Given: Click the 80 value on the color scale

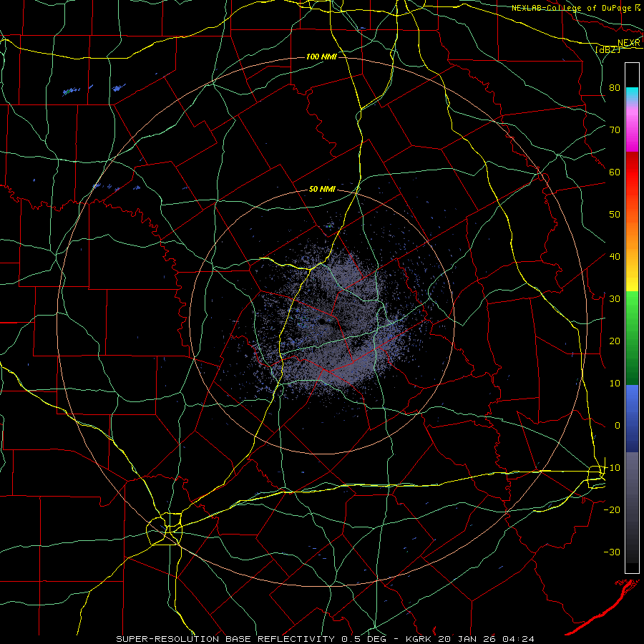Looking at the screenshot, I should pos(615,87).
